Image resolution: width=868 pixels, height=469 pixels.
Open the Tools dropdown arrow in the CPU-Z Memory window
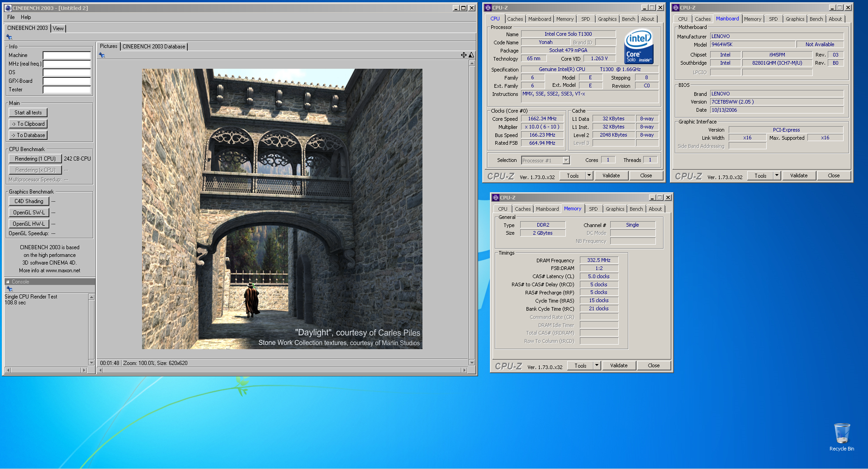pos(597,365)
